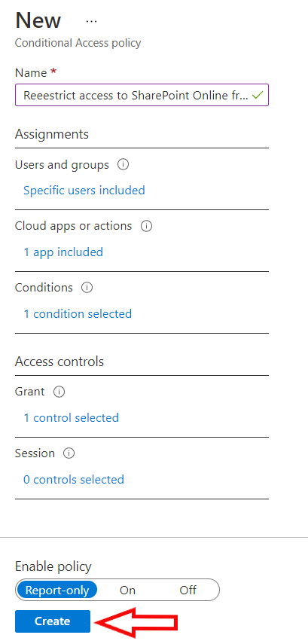Open the 1 control selected grant setting

pyautogui.click(x=71, y=418)
